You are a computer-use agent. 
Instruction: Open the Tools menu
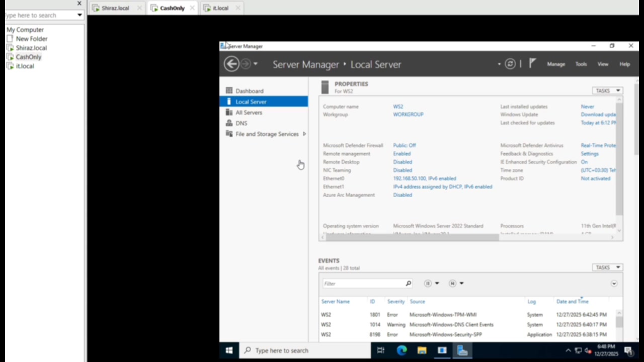(x=581, y=64)
